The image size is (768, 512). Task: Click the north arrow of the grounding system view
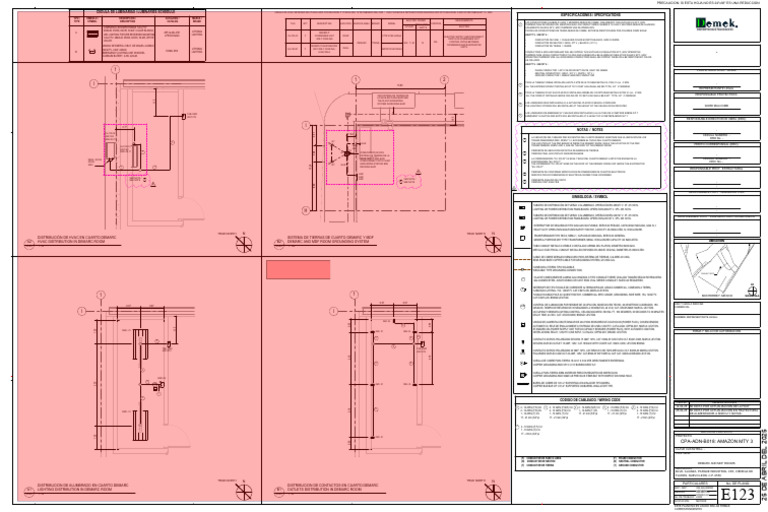tap(493, 244)
